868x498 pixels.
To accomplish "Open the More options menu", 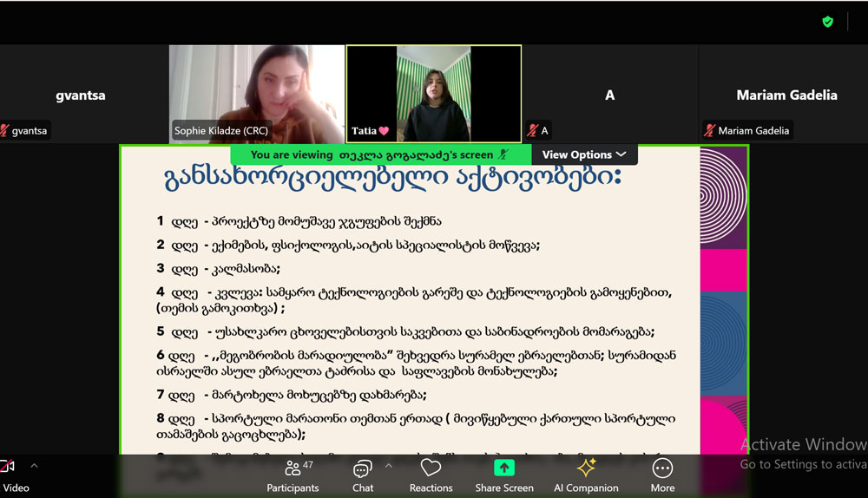I will (662, 475).
